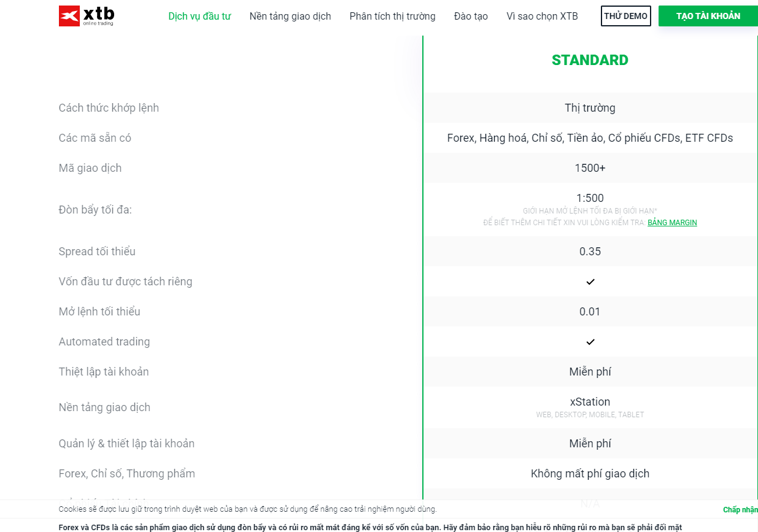This screenshot has height=532, width=758.
Task: Accept cookies with Chấp nhận
Action: pyautogui.click(x=740, y=510)
